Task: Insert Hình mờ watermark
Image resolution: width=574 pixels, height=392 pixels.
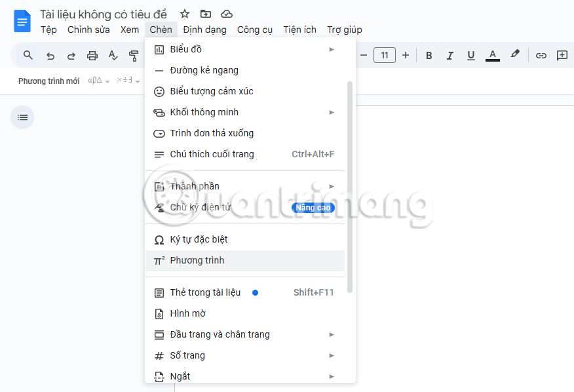Action: pyautogui.click(x=245, y=313)
